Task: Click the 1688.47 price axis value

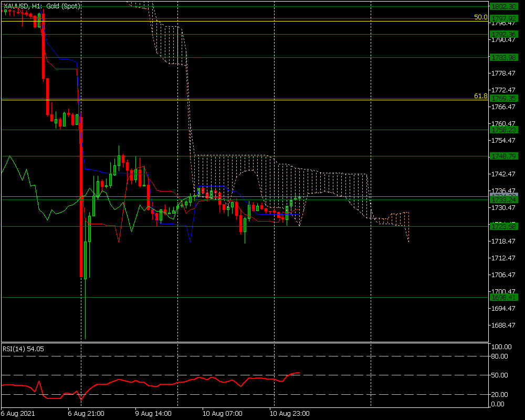Action: tap(503, 325)
